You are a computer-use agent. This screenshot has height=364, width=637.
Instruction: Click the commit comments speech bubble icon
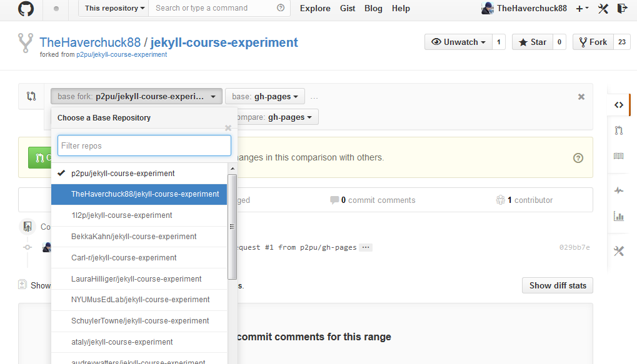click(334, 200)
